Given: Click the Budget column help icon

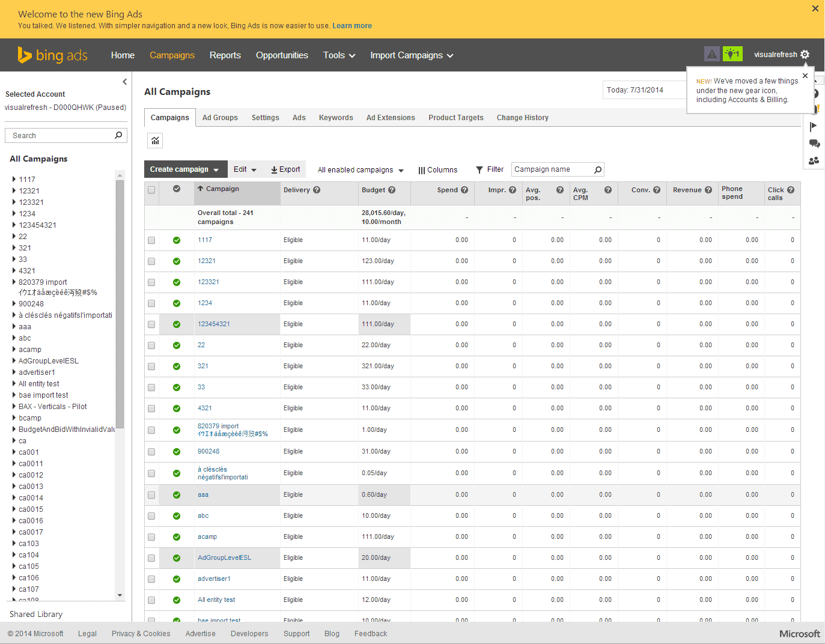Looking at the screenshot, I should coord(392,190).
